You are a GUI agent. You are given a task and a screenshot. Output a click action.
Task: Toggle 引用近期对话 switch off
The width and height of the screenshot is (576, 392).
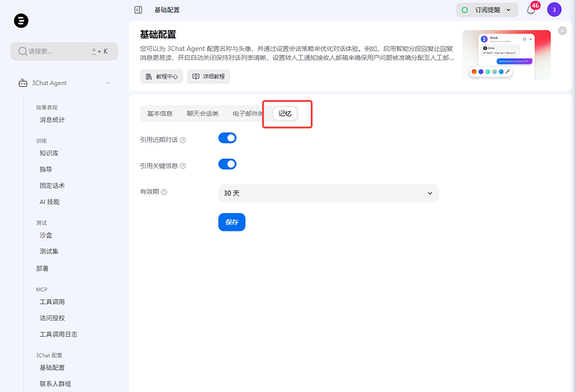point(227,138)
